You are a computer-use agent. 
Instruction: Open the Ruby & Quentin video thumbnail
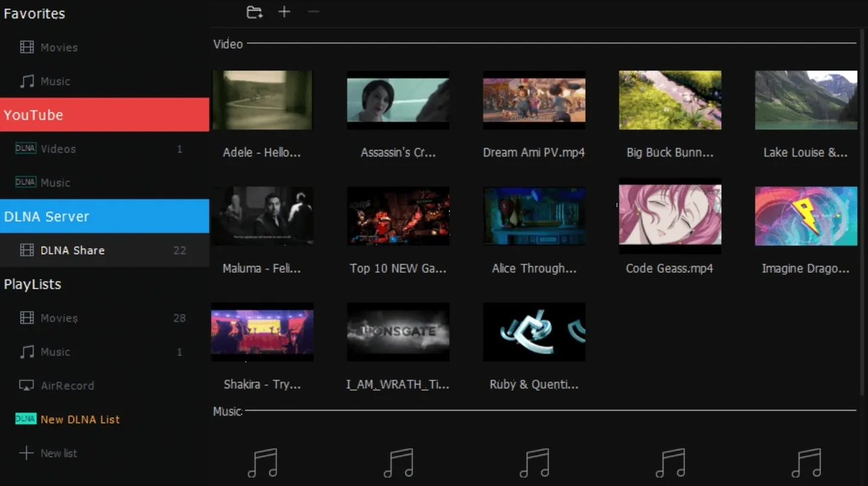point(534,332)
